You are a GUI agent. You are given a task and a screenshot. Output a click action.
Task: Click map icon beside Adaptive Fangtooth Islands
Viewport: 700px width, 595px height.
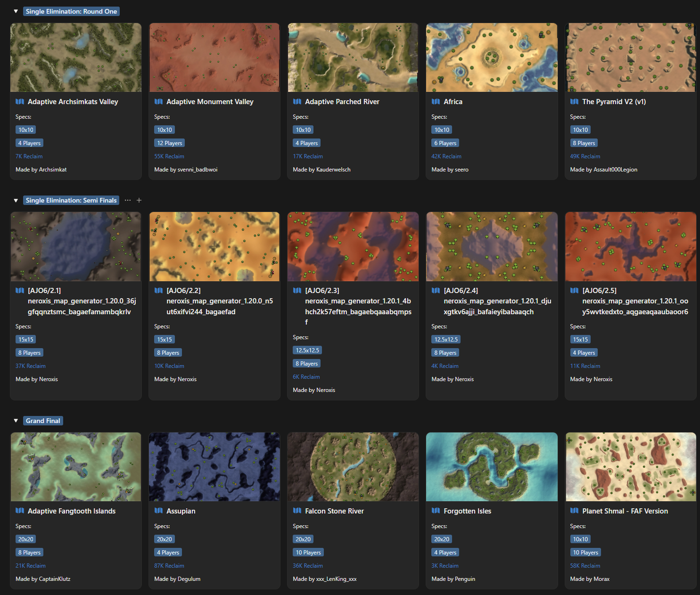click(20, 511)
